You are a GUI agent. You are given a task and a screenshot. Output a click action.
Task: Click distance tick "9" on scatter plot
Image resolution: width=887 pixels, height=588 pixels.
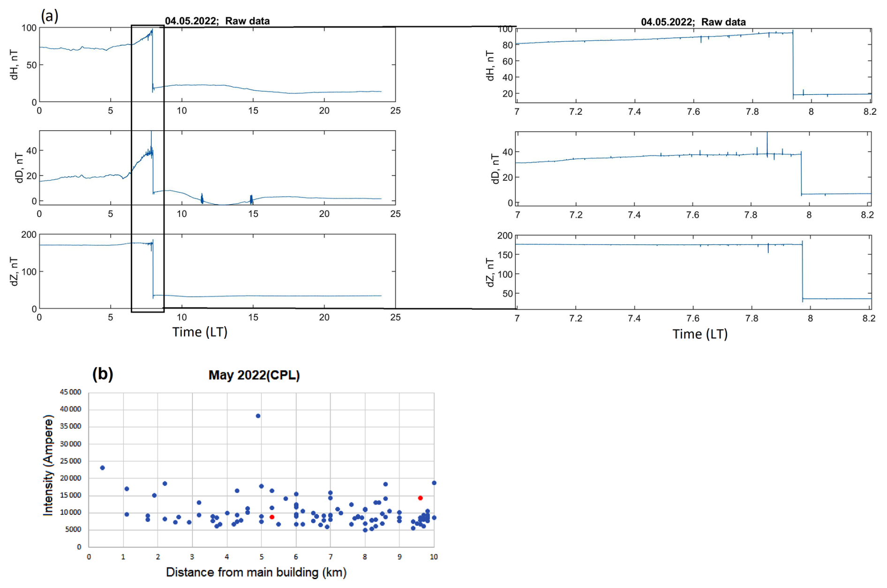coord(399,557)
